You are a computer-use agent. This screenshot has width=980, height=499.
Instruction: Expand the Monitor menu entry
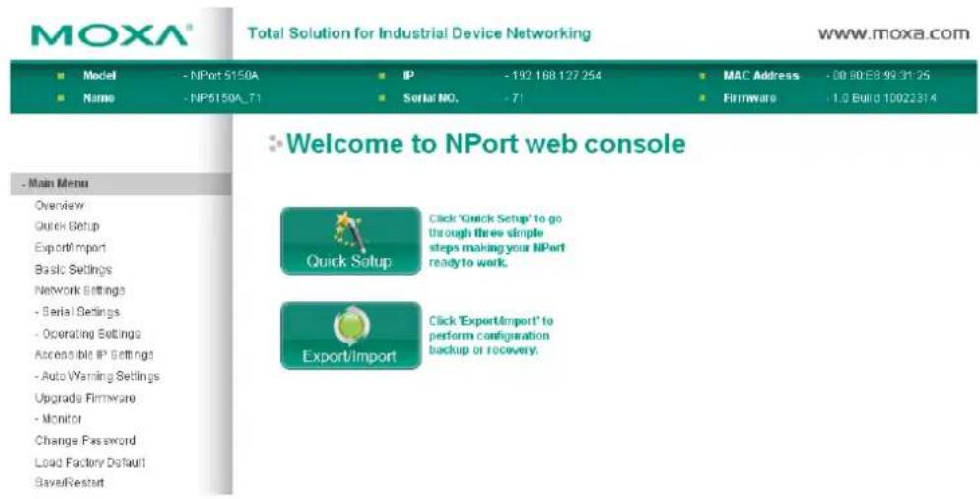[58, 419]
